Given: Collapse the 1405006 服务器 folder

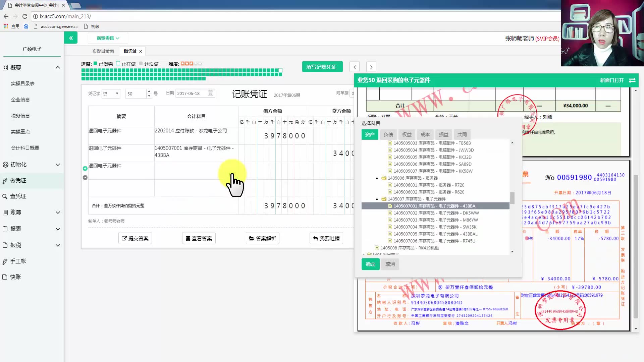Looking at the screenshot, I should tap(377, 178).
